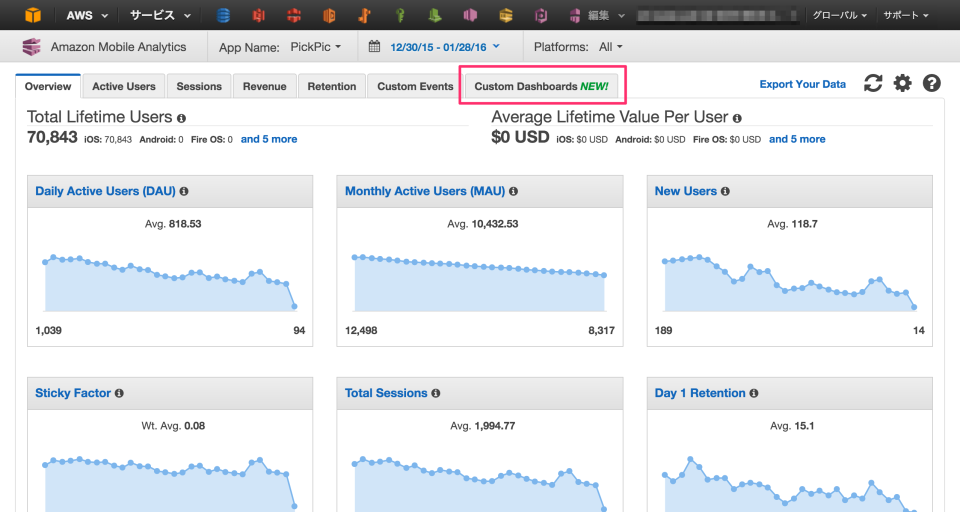Click 'and 5 more' under Average Lifetime Value
960x512 pixels.
pyautogui.click(x=797, y=139)
